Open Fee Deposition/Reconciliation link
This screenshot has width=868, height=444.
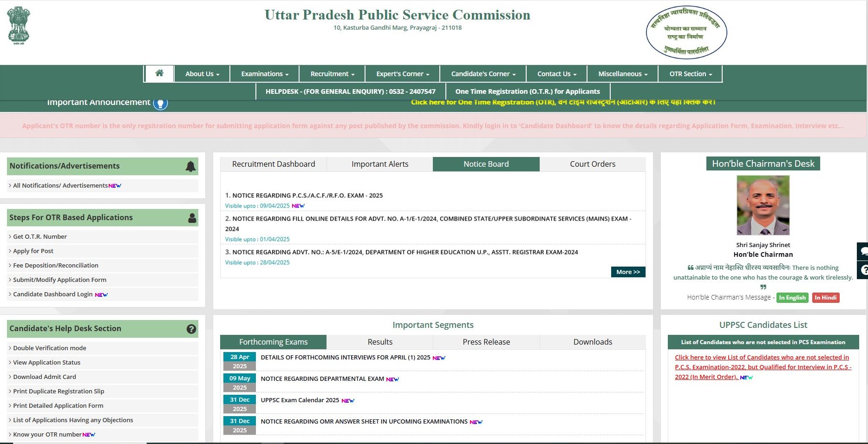coord(56,265)
